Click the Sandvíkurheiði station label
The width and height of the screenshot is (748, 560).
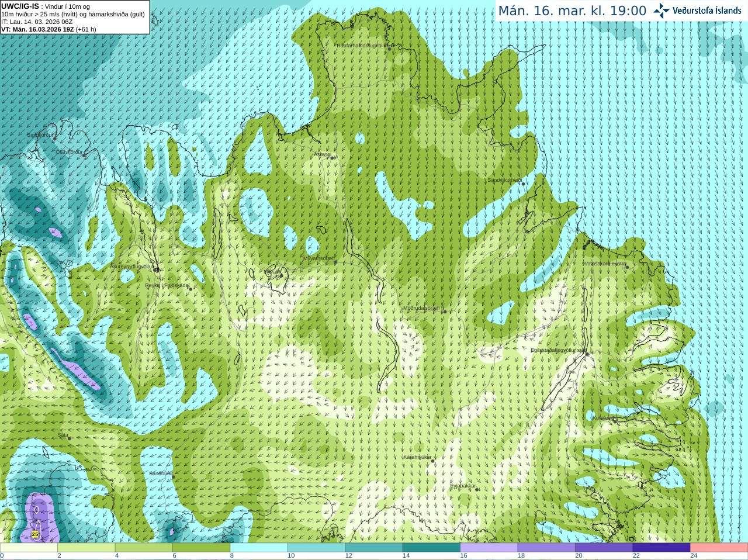[504, 180]
